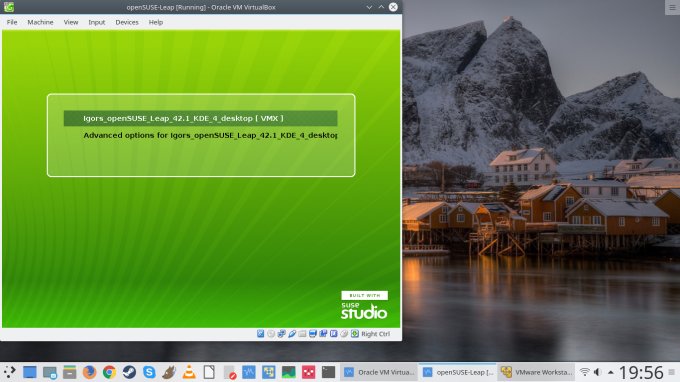Click the keyboard capture indicator icon
The image size is (680, 382).
pyautogui.click(x=355, y=333)
